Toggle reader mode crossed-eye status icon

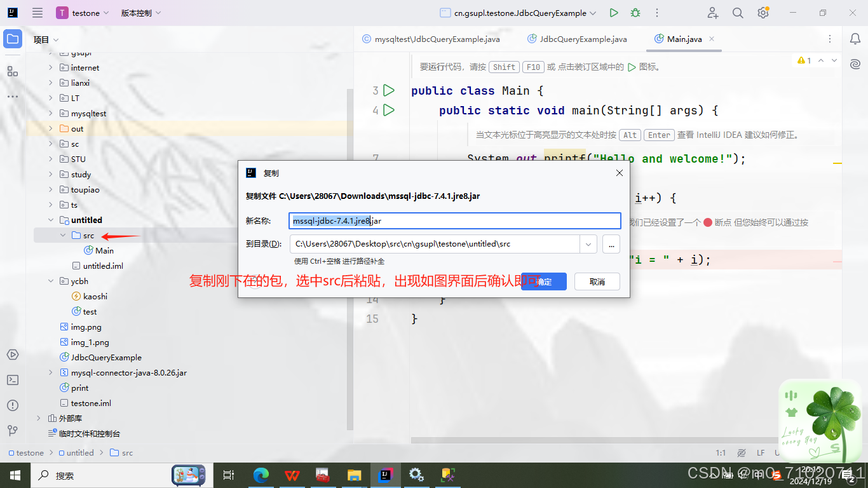[741, 453]
